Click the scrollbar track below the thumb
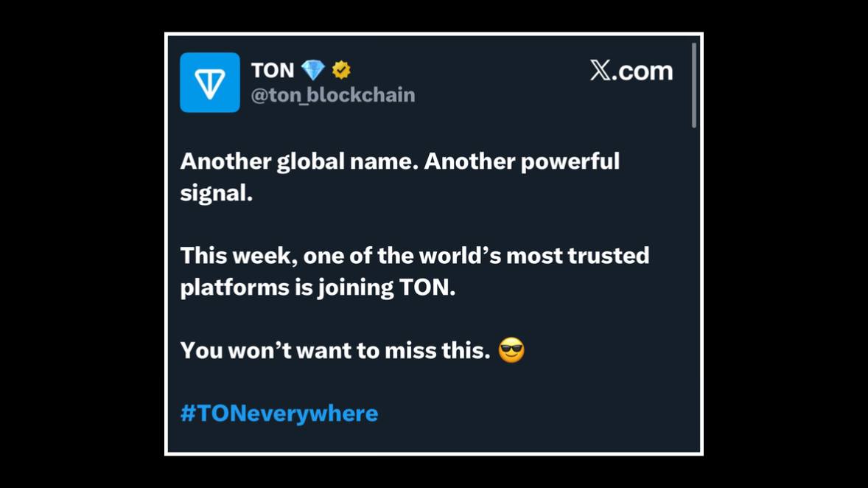868x488 pixels. (693, 288)
